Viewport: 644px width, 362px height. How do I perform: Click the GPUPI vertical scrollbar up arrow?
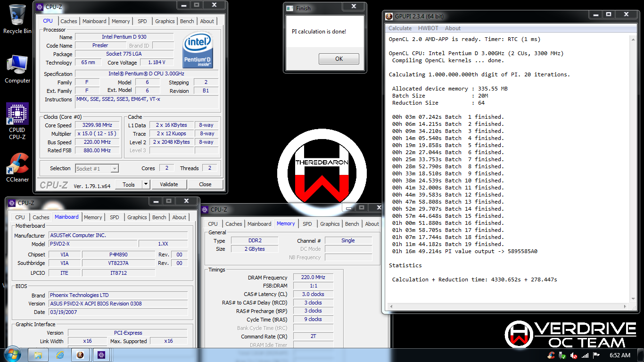[633, 40]
